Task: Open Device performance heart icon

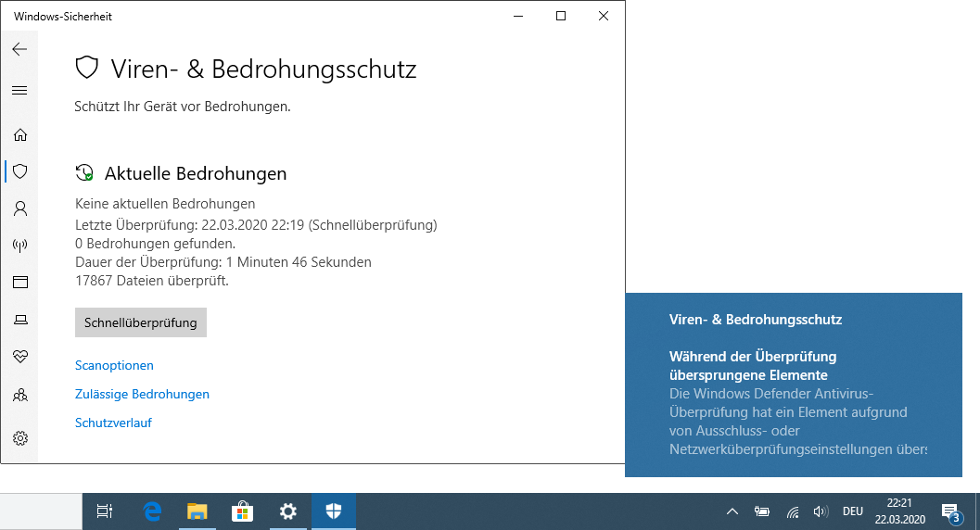Action: (x=20, y=357)
